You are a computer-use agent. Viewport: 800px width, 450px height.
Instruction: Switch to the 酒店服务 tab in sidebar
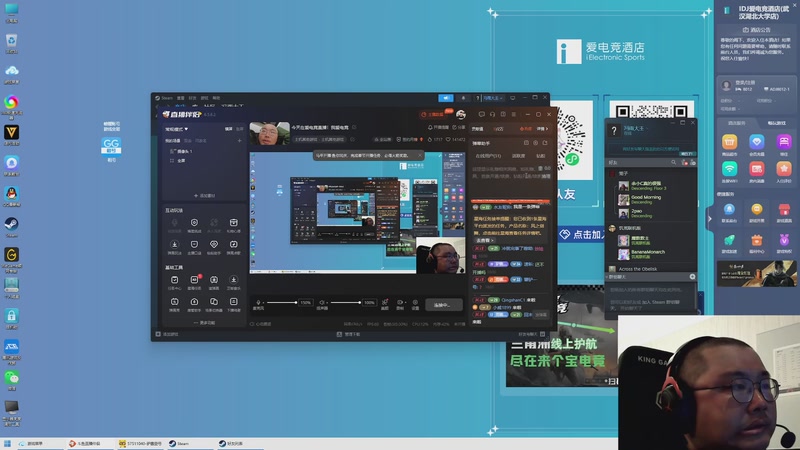tap(736, 123)
